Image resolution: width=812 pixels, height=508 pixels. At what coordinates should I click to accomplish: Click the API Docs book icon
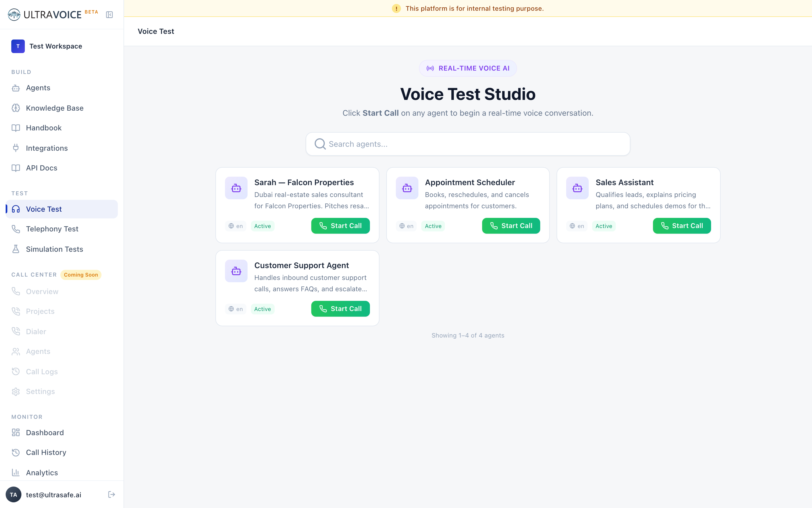pyautogui.click(x=16, y=168)
